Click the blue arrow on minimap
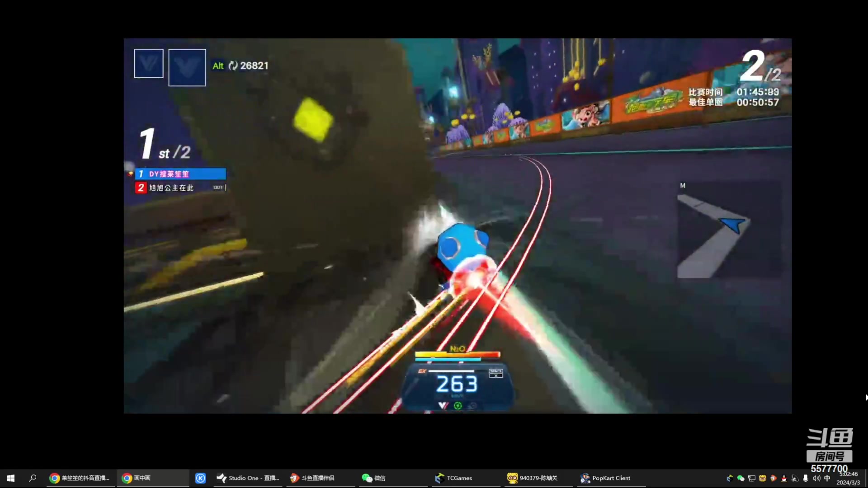868x488 pixels. click(x=732, y=225)
